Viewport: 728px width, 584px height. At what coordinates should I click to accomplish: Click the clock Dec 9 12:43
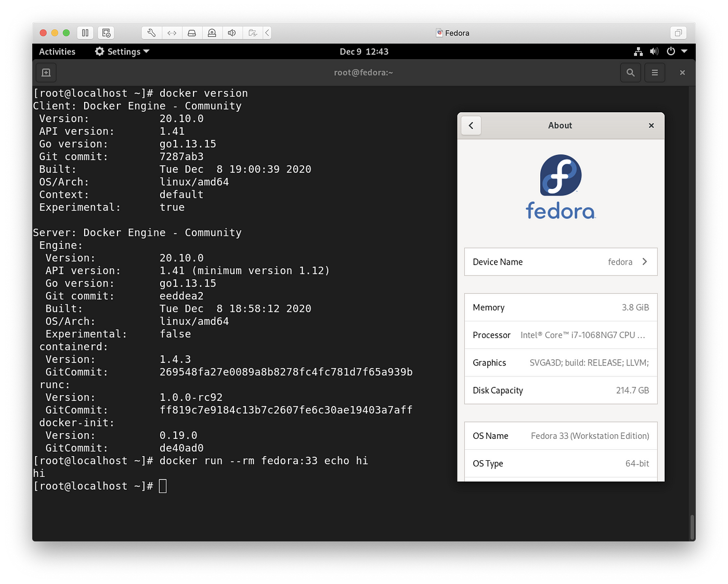click(x=364, y=51)
